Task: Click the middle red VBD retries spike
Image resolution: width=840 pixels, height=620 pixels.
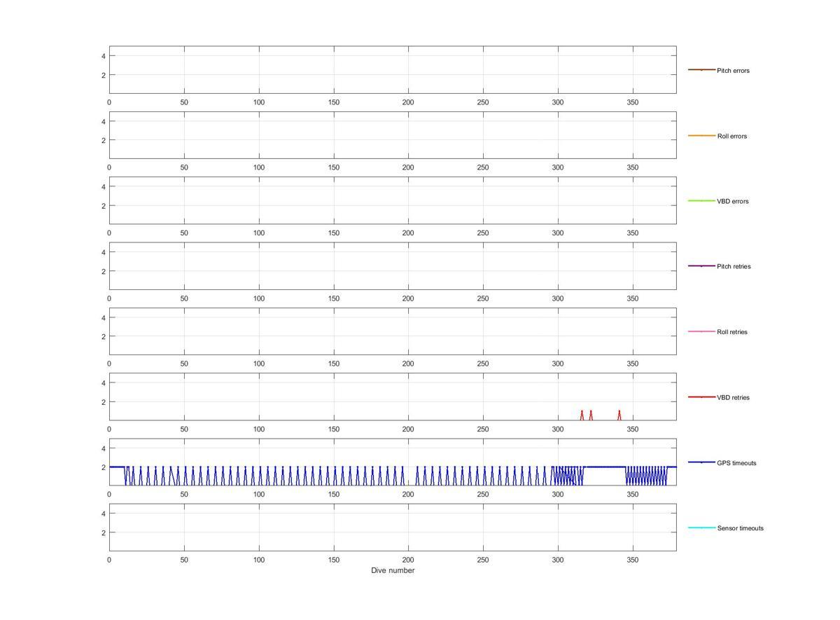Action: (591, 415)
